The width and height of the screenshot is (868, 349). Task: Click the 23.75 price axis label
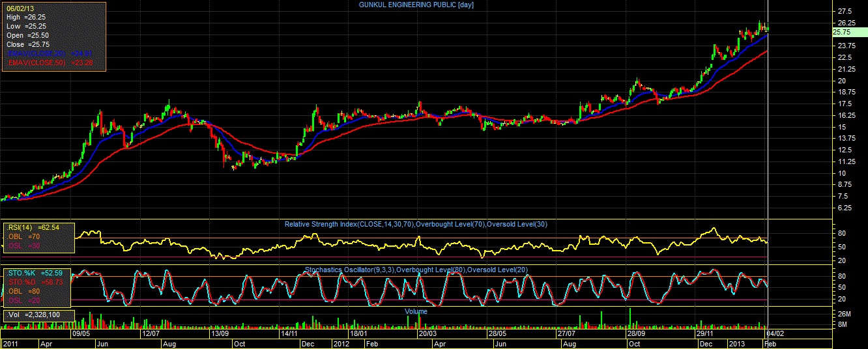coord(847,46)
